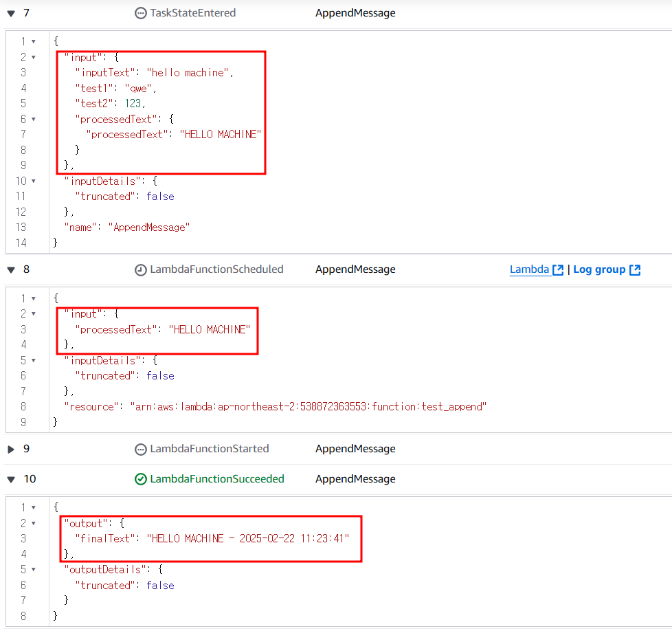
Task: Fold the "input" object in event 7 JSON
Action: click(34, 58)
